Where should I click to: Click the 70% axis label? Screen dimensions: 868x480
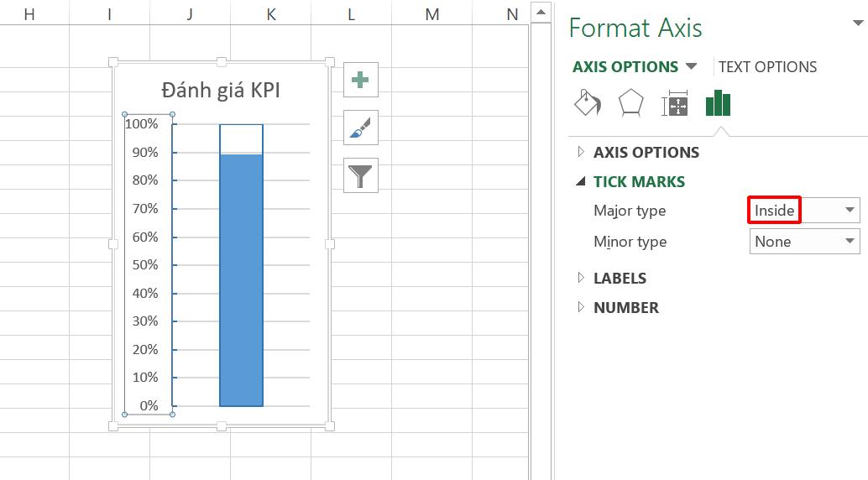[x=145, y=208]
